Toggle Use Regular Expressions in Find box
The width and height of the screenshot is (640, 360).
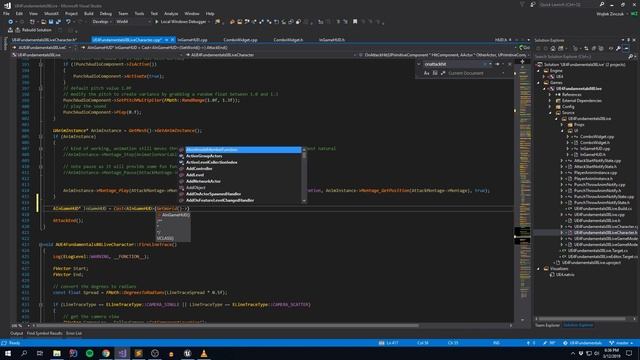coord(443,73)
